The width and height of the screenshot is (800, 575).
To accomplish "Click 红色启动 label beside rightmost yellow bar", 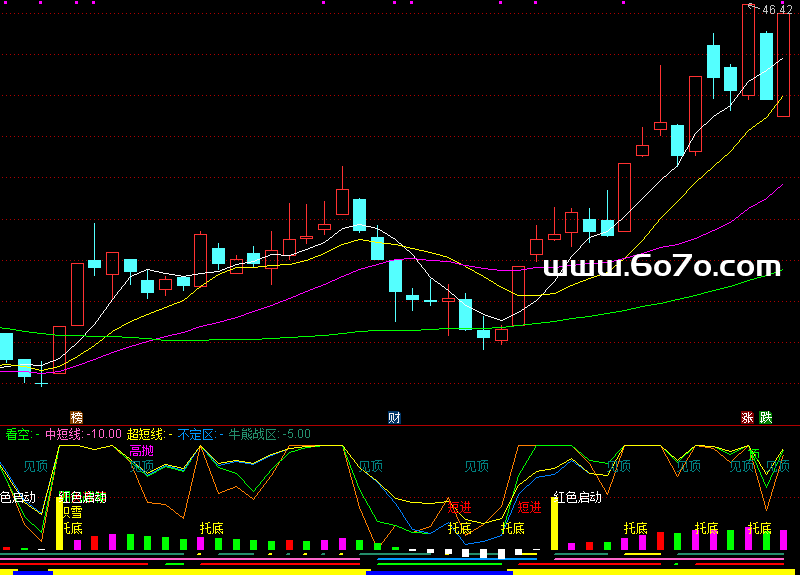I will [x=577, y=498].
